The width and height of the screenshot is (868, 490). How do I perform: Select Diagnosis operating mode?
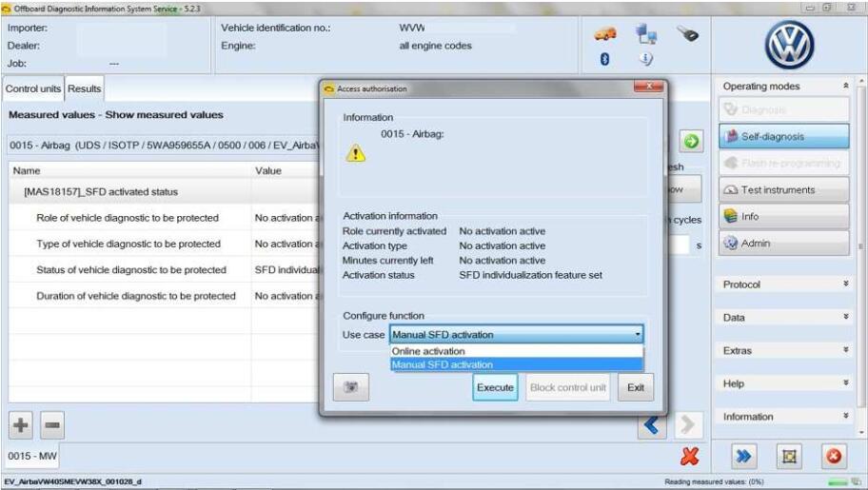point(784,109)
